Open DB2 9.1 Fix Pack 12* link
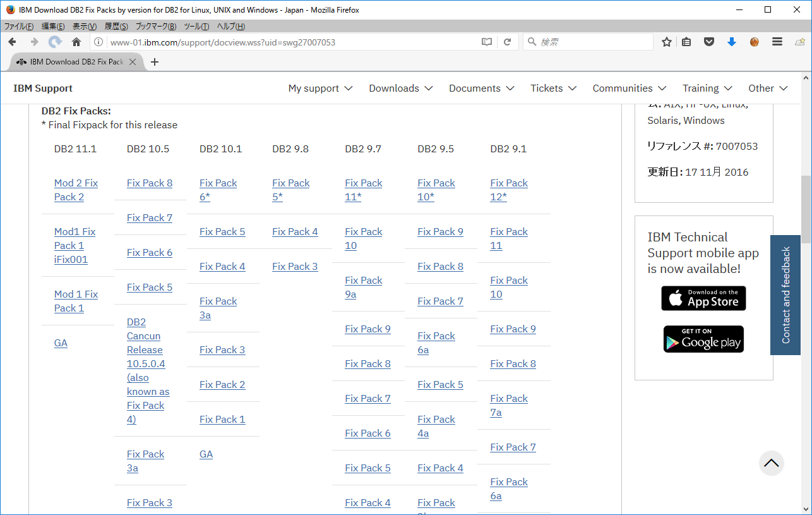The height and width of the screenshot is (515, 812). click(x=508, y=190)
